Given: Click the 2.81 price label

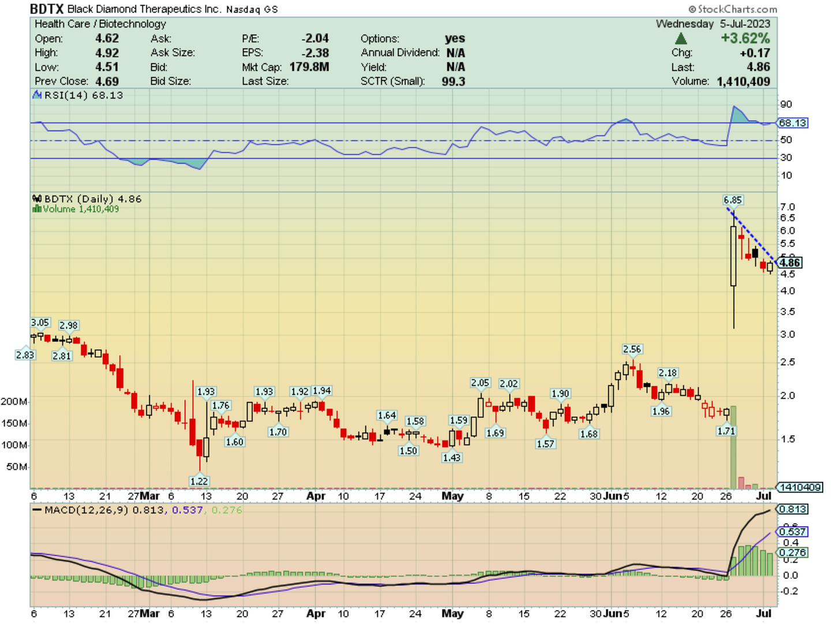Looking at the screenshot, I should (x=62, y=356).
